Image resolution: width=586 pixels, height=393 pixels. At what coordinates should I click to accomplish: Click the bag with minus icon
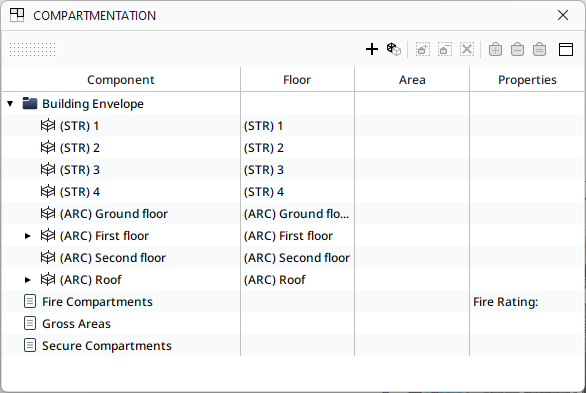[x=517, y=49]
